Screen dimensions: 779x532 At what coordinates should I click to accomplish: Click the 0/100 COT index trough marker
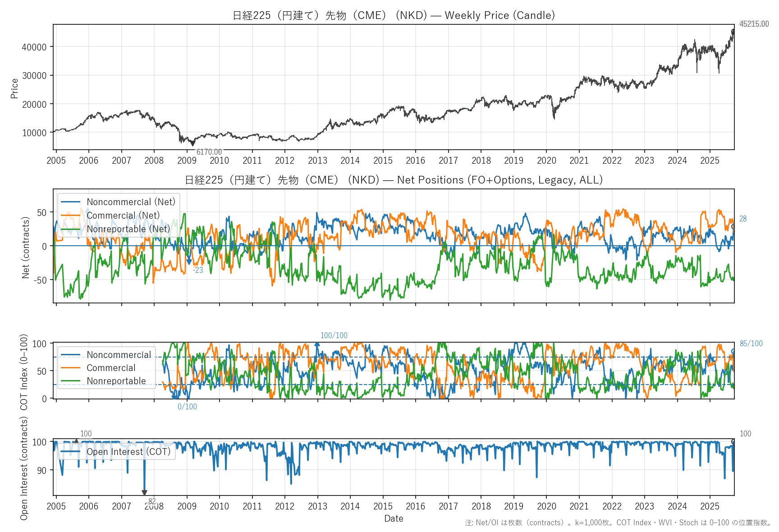tap(175, 398)
